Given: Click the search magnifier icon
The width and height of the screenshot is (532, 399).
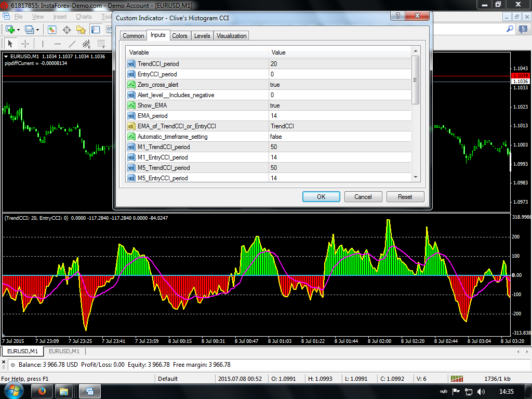Looking at the screenshot, I should [x=510, y=29].
